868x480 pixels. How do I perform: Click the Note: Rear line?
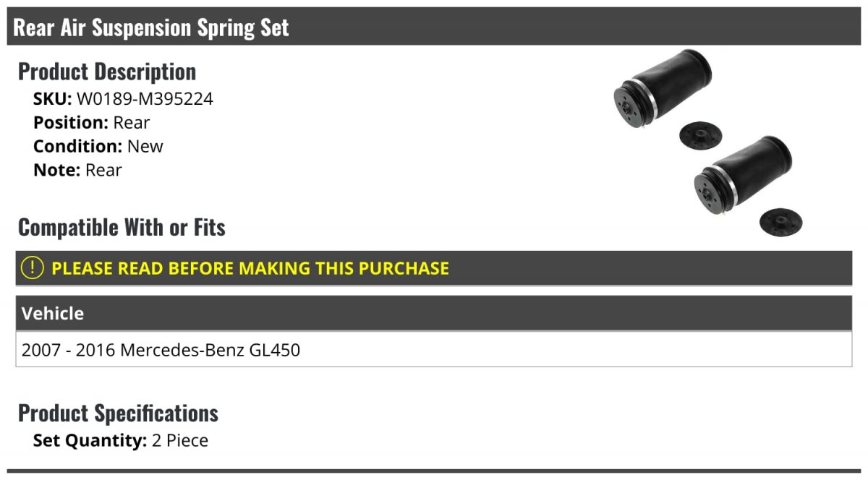click(77, 170)
